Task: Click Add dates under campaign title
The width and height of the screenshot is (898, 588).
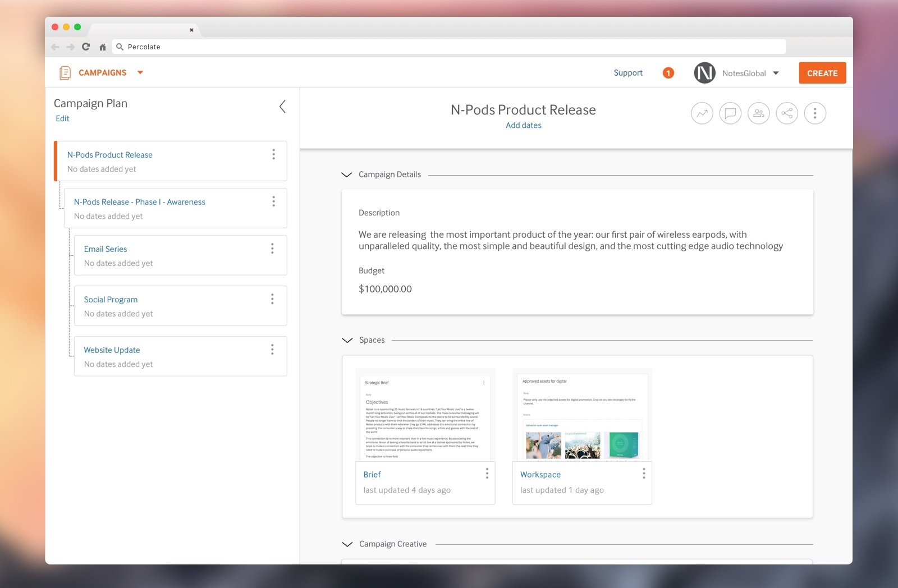Action: [x=524, y=125]
